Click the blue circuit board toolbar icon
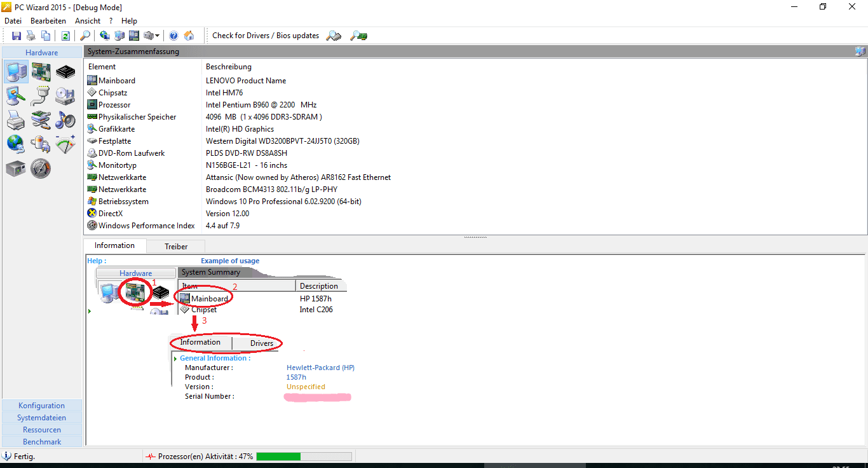 pos(134,36)
